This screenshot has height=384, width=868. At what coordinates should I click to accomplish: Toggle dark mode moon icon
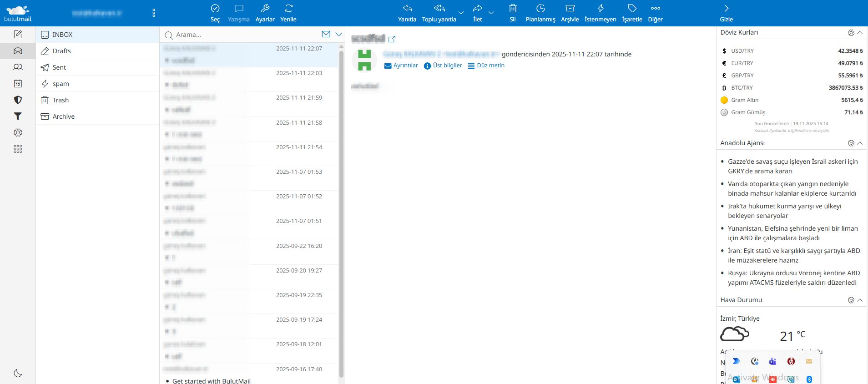[x=18, y=373]
